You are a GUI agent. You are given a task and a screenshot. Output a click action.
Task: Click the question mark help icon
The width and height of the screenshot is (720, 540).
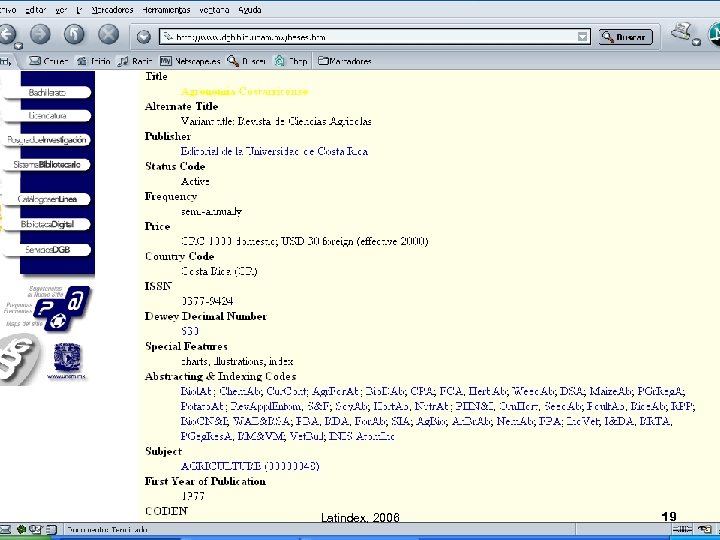45,309
